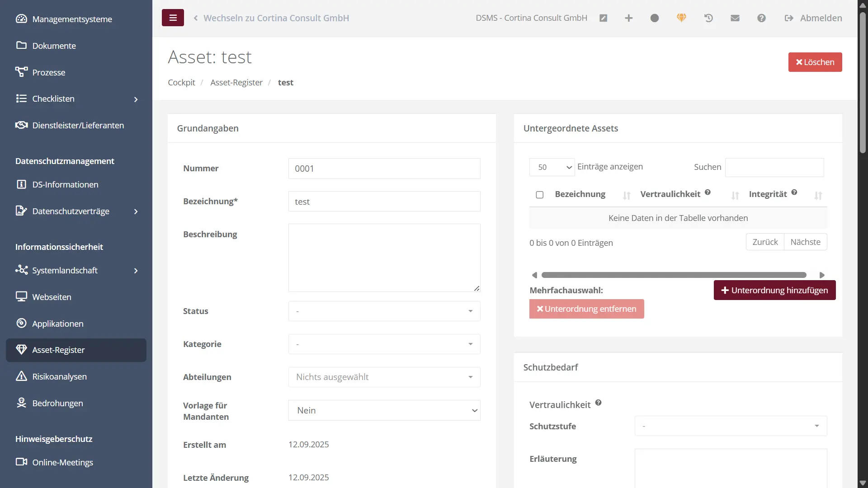Click the Vertraulichkeit column help icon
Image resolution: width=868 pixels, height=488 pixels.
point(708,192)
